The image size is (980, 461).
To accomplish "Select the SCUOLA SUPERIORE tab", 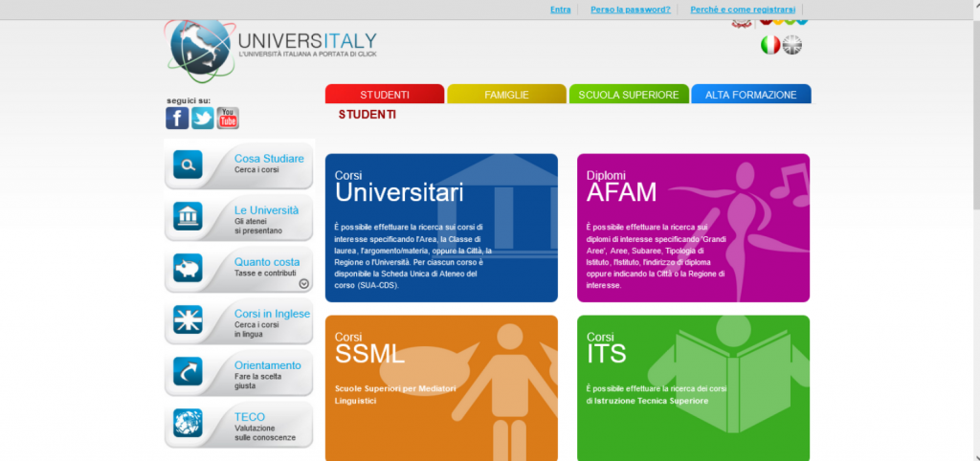I will (x=629, y=95).
